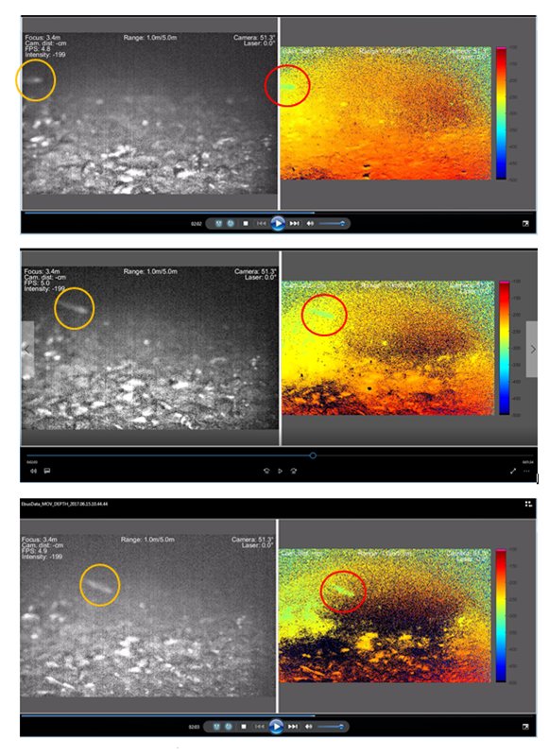The height and width of the screenshot is (756, 549).
Task: Toggle shuffle in the top player
Action: pyautogui.click(x=219, y=224)
